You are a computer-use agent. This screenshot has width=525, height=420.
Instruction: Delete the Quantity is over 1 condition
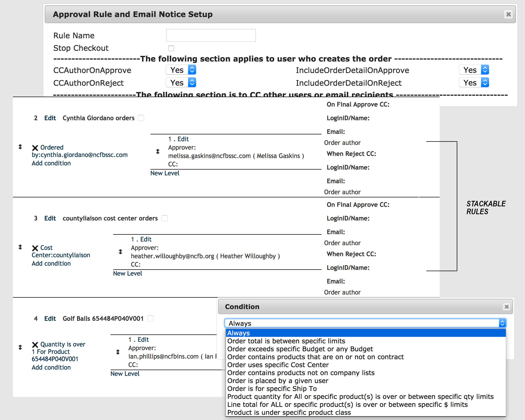pos(35,345)
